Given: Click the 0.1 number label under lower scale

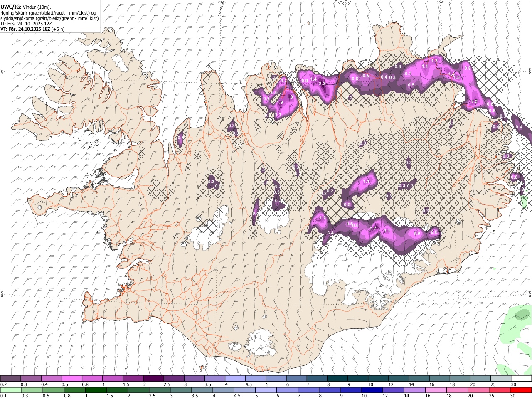Looking at the screenshot, I should [3, 396].
